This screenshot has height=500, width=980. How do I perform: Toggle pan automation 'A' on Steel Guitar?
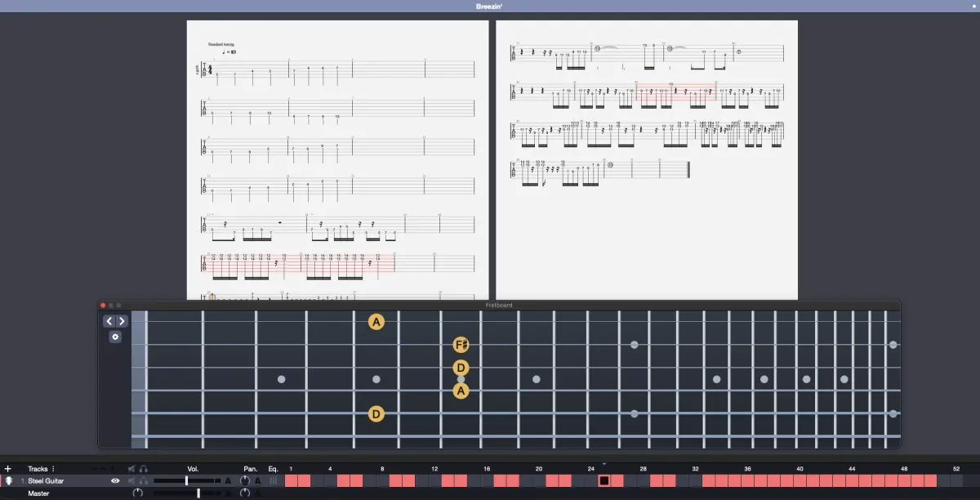pyautogui.click(x=258, y=481)
